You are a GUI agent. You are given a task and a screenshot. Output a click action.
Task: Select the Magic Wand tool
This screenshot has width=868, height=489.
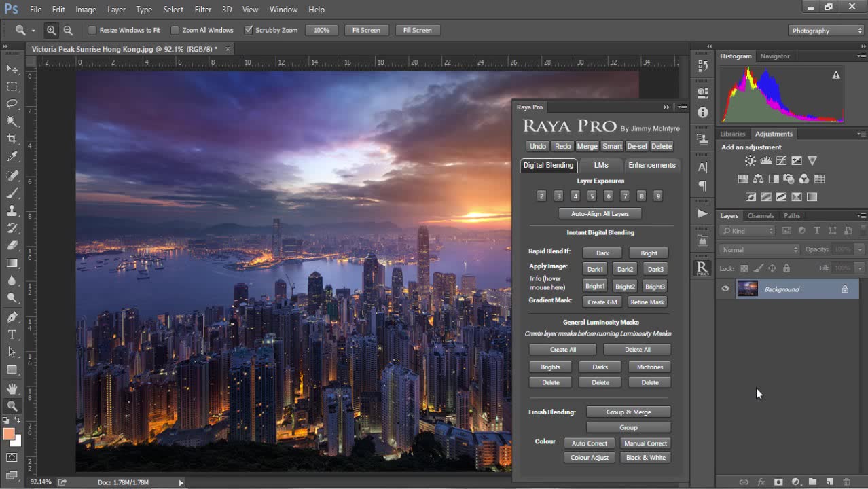pyautogui.click(x=12, y=122)
